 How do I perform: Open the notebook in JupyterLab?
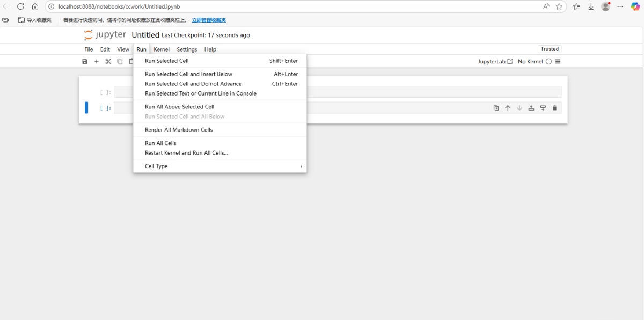(x=492, y=61)
